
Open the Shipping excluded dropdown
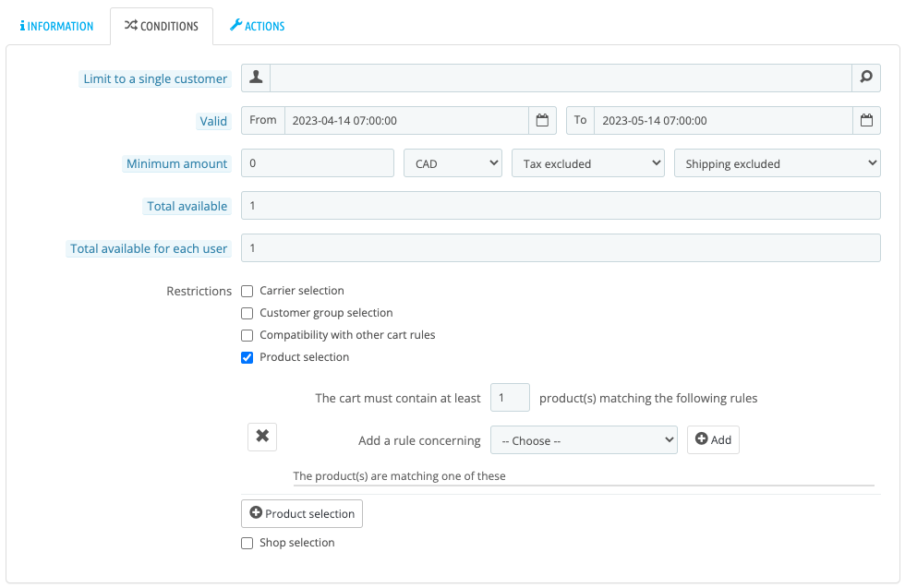778,163
